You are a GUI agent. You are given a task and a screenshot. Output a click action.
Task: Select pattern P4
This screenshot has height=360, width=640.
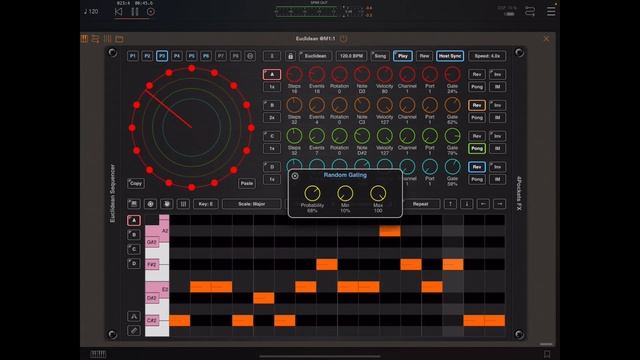[x=177, y=56]
